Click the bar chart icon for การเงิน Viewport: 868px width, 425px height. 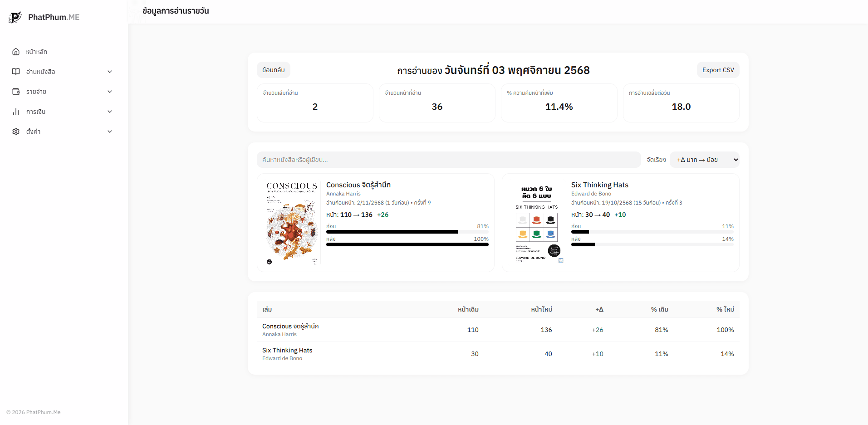point(16,112)
